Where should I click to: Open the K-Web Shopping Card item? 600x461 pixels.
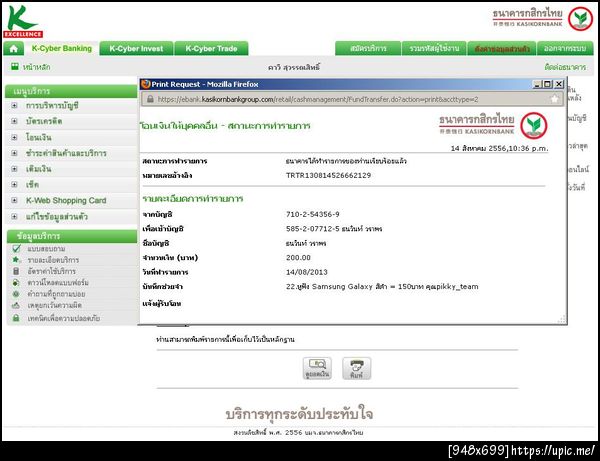[x=66, y=200]
